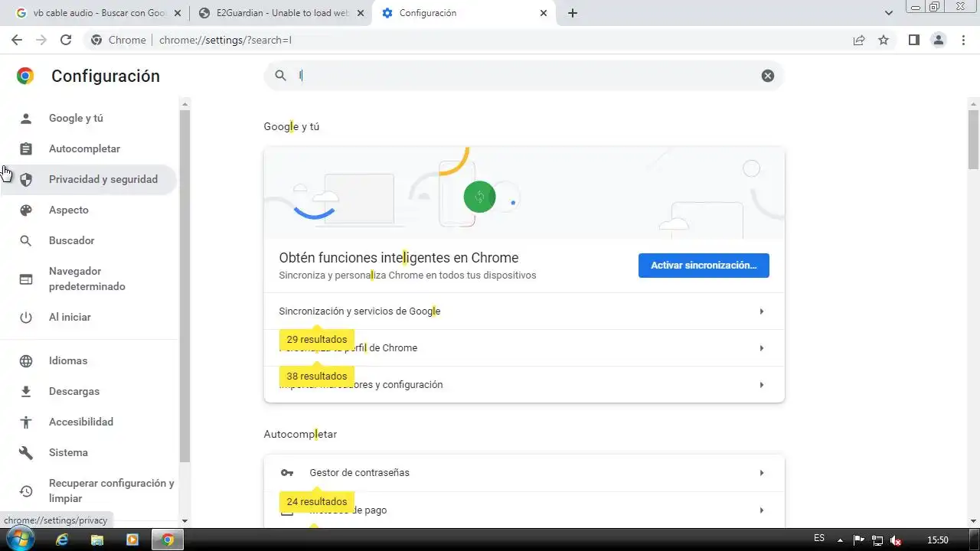Click the restore clock icon for Recuperar configuración

(x=26, y=491)
